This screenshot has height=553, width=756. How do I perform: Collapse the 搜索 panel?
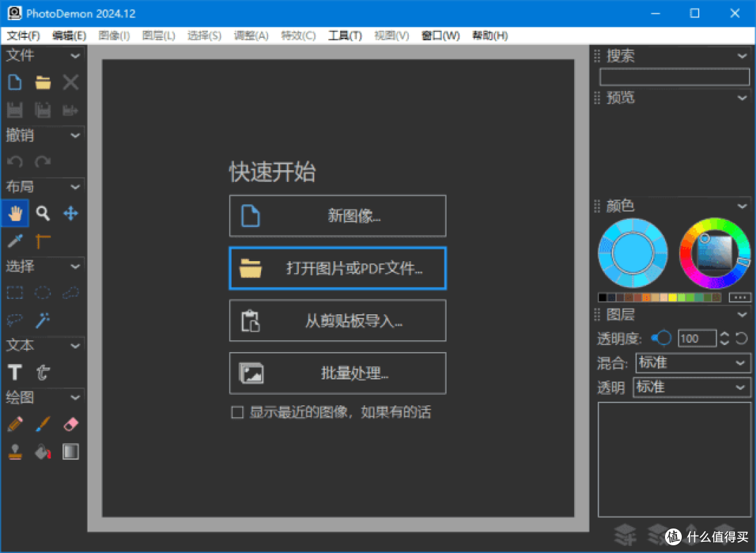742,56
